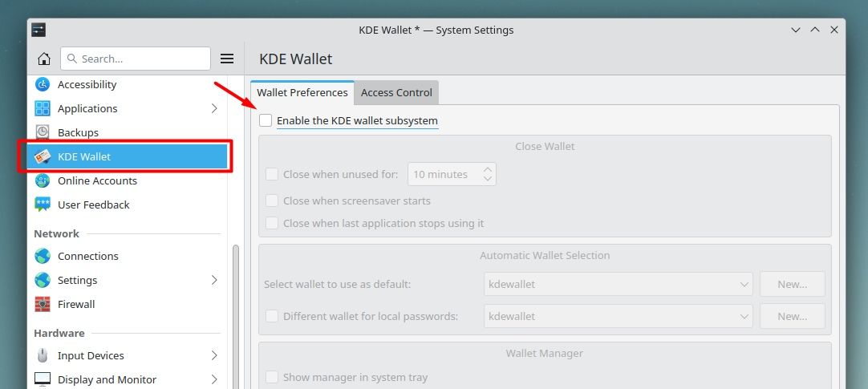The height and width of the screenshot is (389, 868).
Task: Click the Display and Monitor icon
Action: pyautogui.click(x=43, y=379)
